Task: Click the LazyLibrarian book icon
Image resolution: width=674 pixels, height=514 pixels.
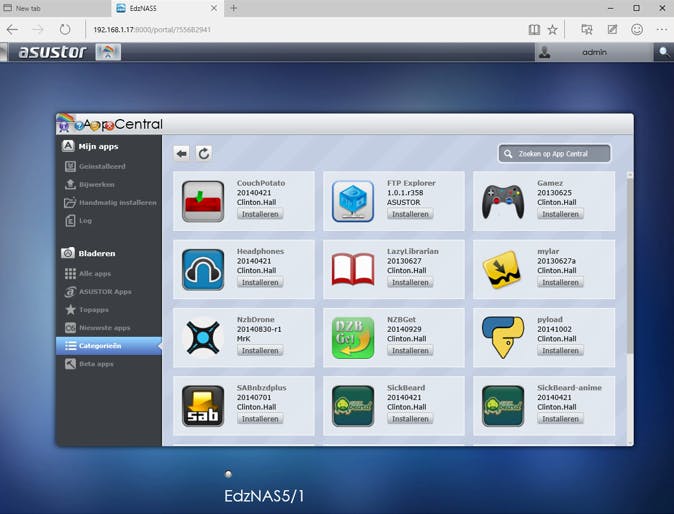Action: tap(352, 269)
